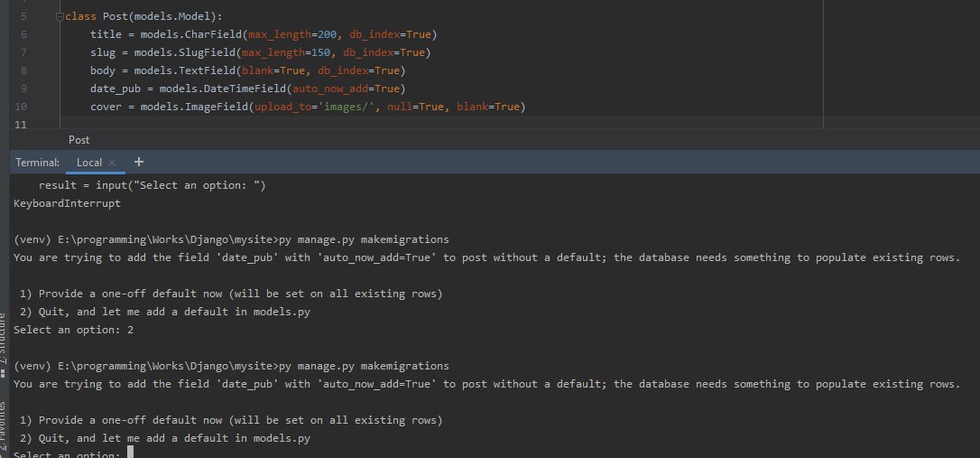Click the cover ImageField code line
Viewport: 980px width, 458px height.
pyautogui.click(x=308, y=107)
